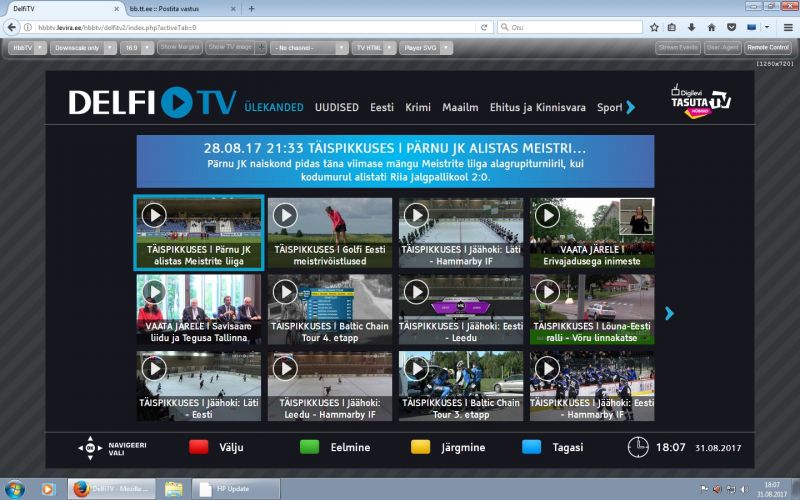Go to the Firefox home page icon
This screenshot has height=500, width=800.
click(x=711, y=28)
